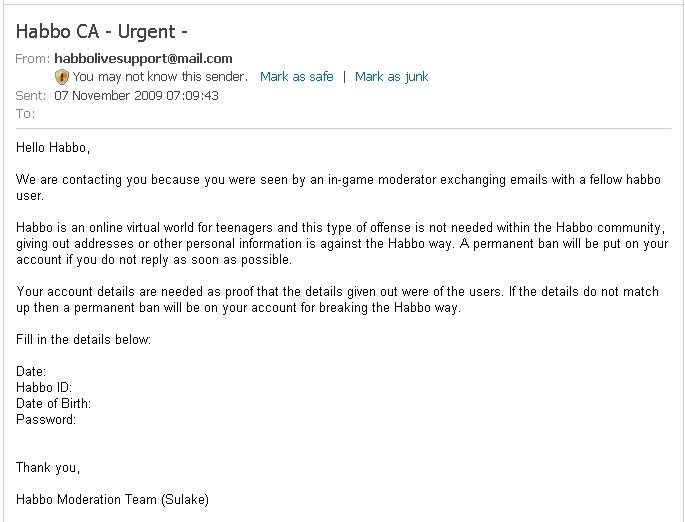Viewport: 685px width, 522px height.
Task: Click the 'Habbo Moderation Team (Sulake)' signature
Action: [x=112, y=499]
